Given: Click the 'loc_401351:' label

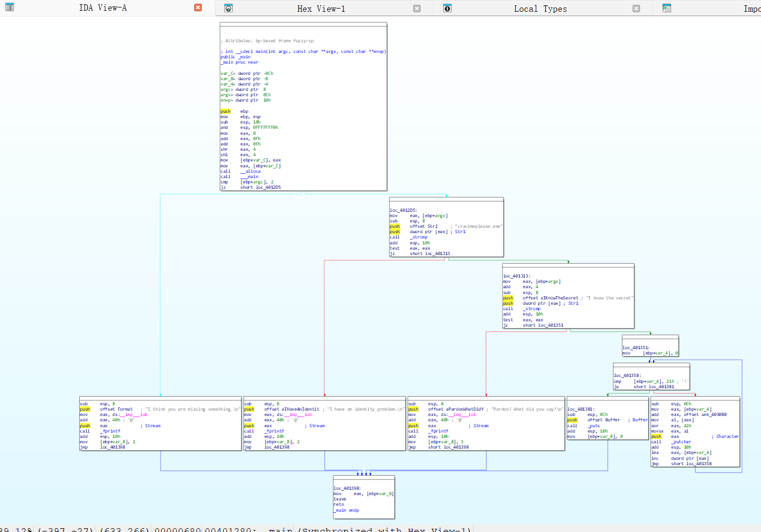Looking at the screenshot, I should pos(636,348).
